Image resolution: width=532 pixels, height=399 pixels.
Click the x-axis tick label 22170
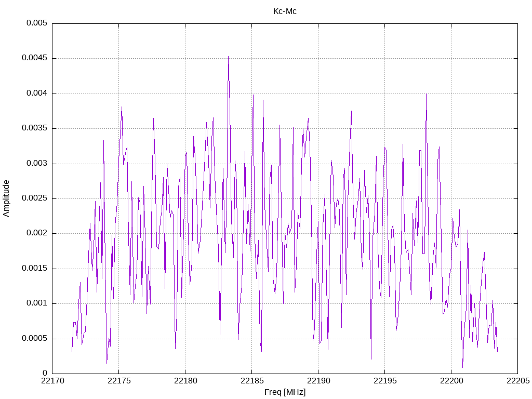(52, 381)
